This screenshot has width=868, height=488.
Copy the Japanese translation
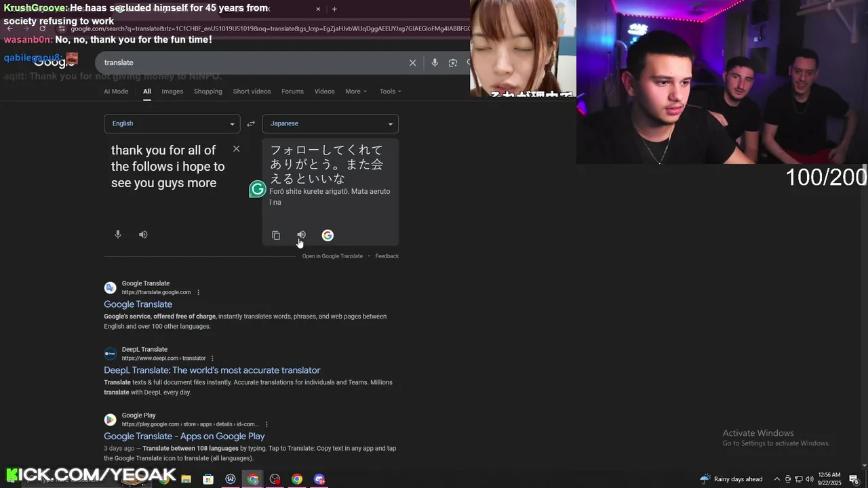pyautogui.click(x=276, y=235)
